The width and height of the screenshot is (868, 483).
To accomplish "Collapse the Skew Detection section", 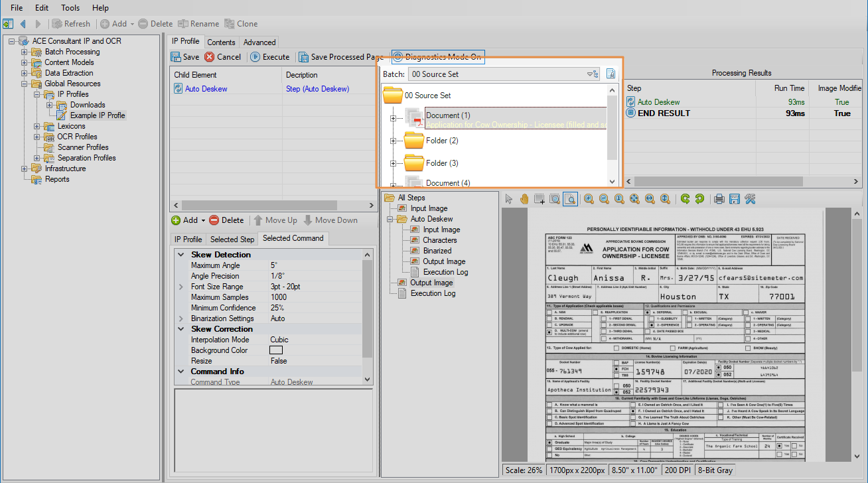I will (x=181, y=255).
